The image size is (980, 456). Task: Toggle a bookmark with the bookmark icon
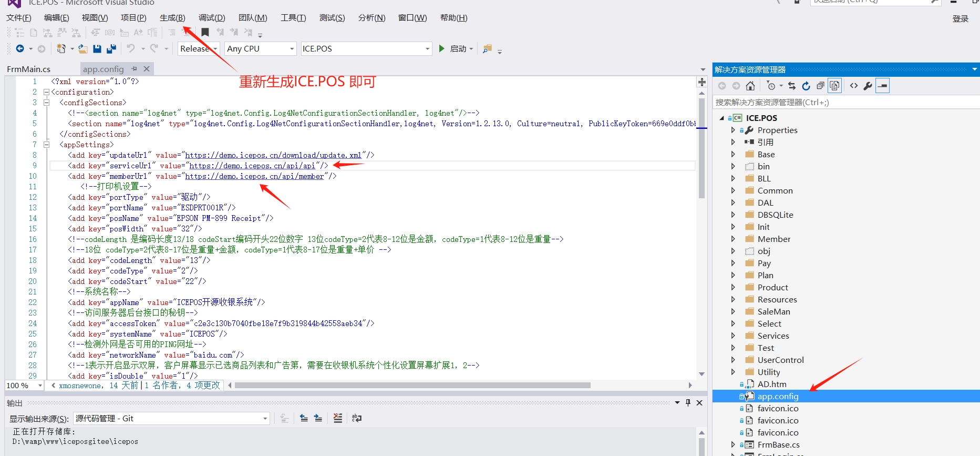click(x=205, y=33)
